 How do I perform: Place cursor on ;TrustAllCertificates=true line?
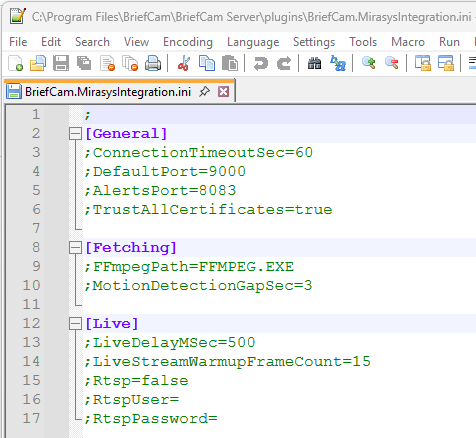208,210
